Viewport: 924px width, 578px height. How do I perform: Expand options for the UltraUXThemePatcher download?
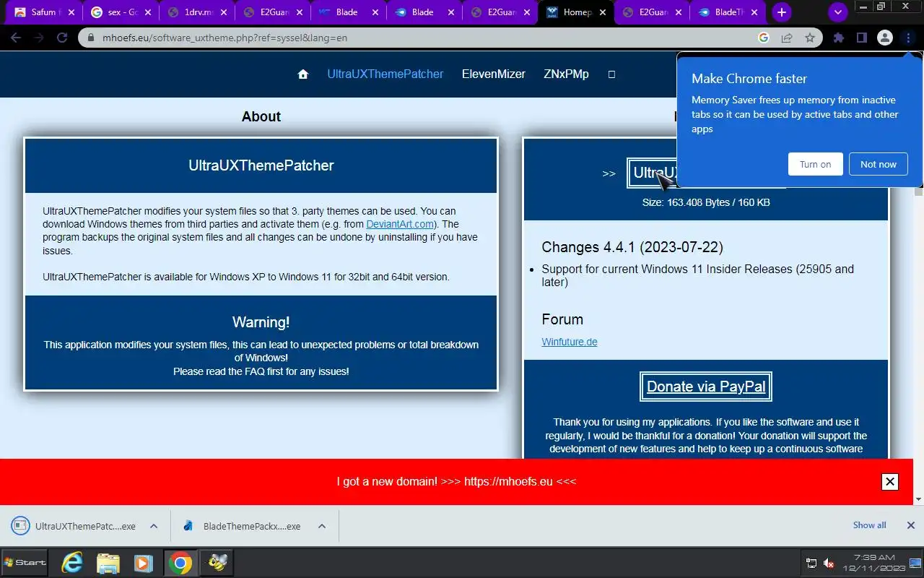[154, 526]
